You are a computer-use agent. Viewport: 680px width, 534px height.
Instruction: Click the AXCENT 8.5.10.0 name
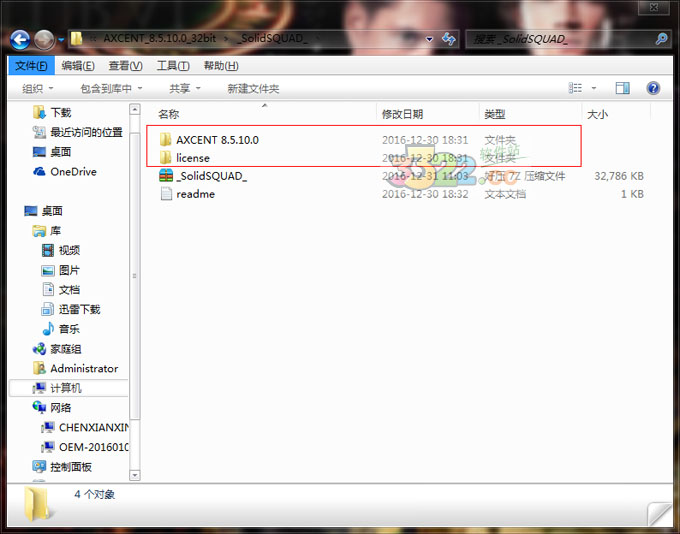click(217, 140)
